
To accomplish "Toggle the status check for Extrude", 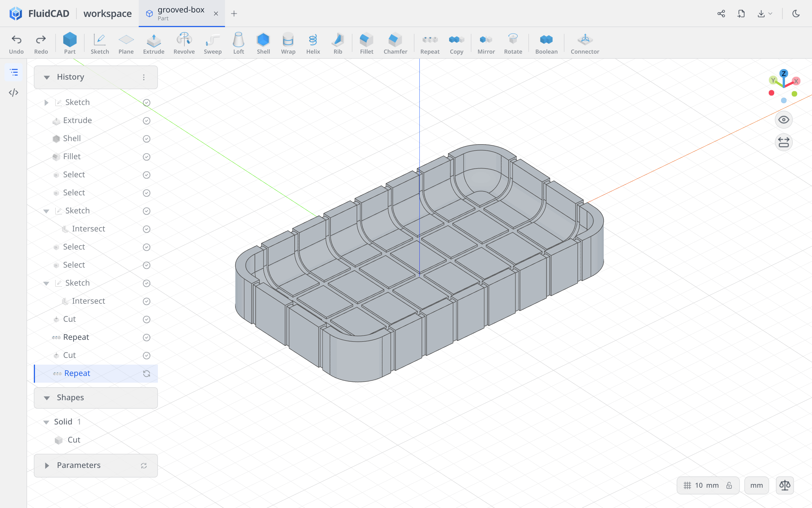I will click(147, 121).
